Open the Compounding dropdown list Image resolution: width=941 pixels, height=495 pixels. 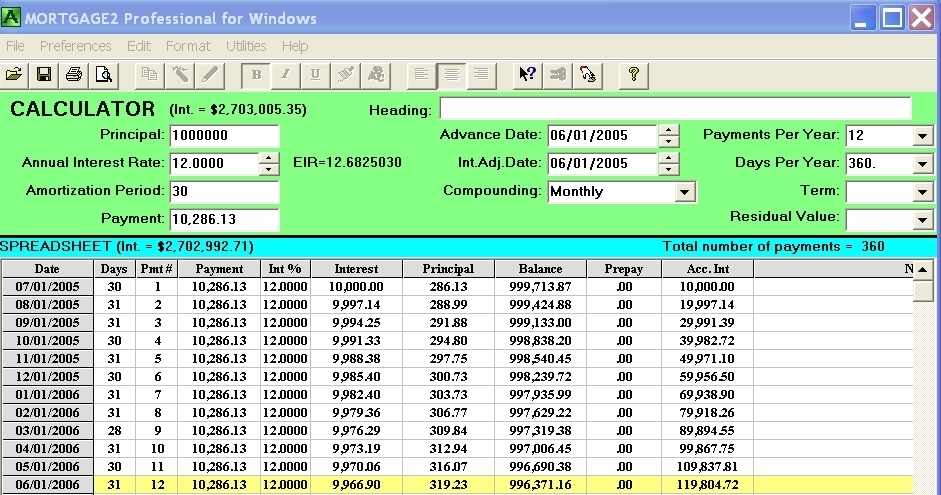[685, 192]
